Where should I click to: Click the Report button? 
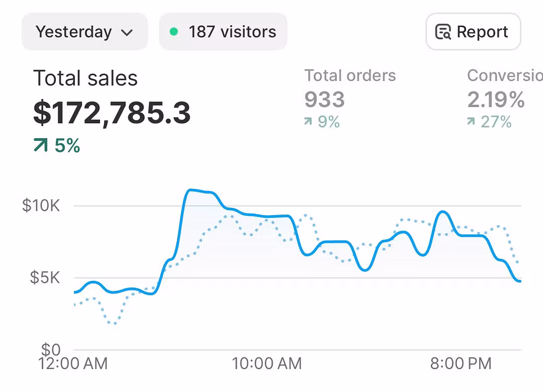pyautogui.click(x=473, y=32)
